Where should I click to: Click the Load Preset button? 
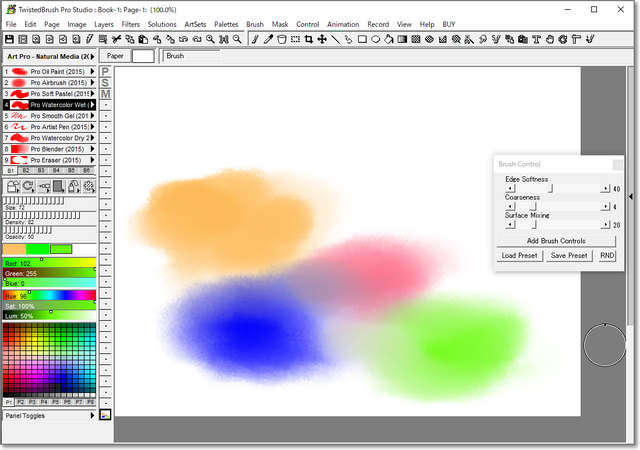pyautogui.click(x=520, y=256)
